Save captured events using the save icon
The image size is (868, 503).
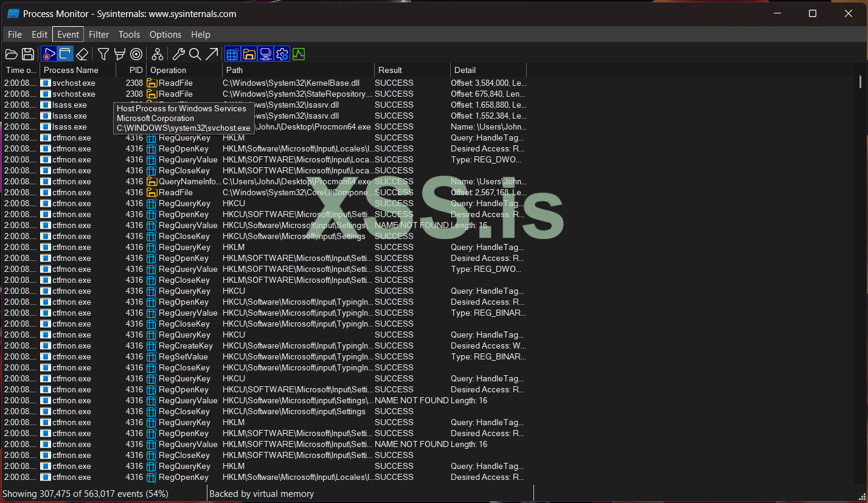pos(27,54)
